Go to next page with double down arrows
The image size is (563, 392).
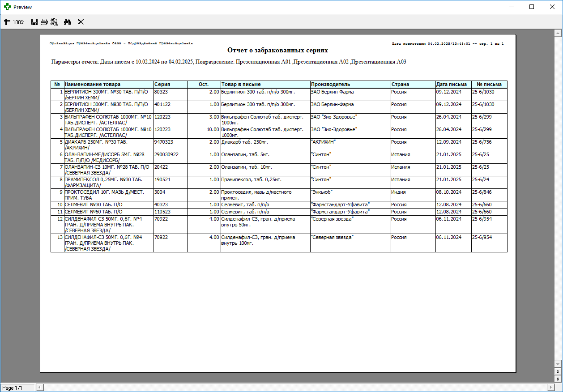[558, 379]
